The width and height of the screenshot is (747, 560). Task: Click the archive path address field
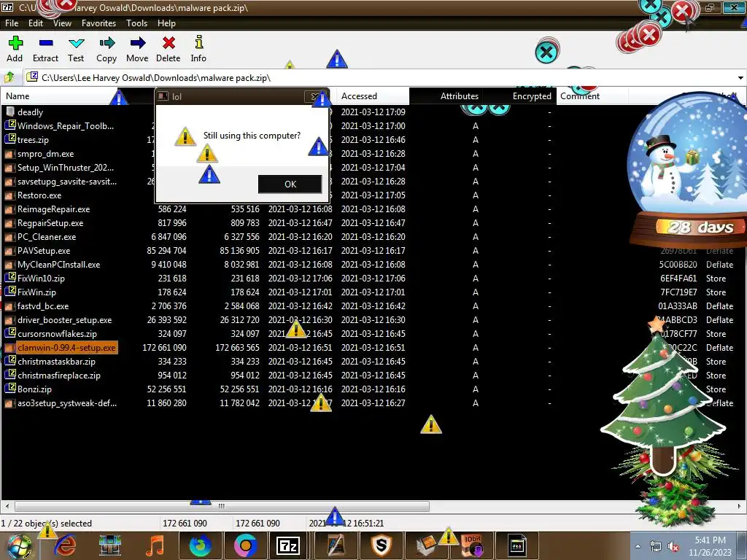point(379,77)
